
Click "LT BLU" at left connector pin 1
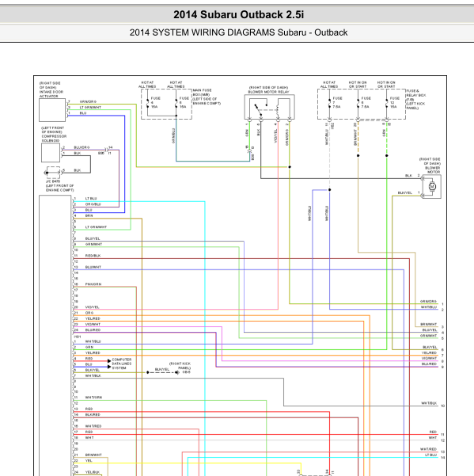91,198
